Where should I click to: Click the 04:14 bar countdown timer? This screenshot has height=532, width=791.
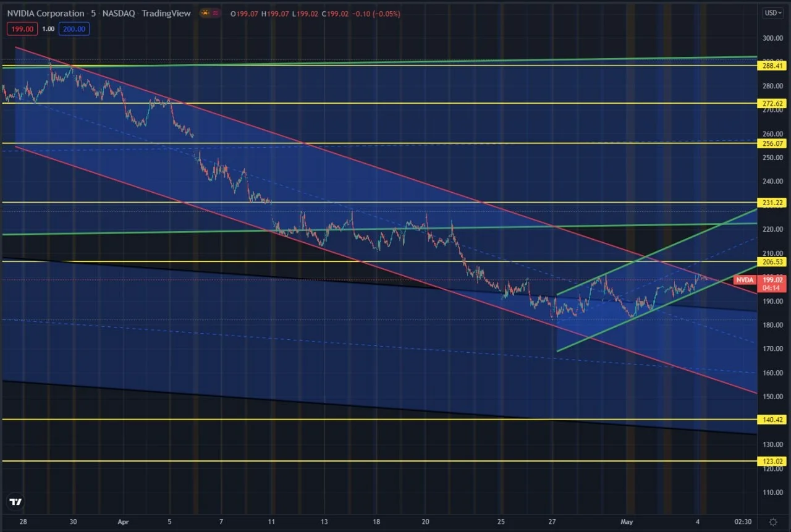[771, 287]
